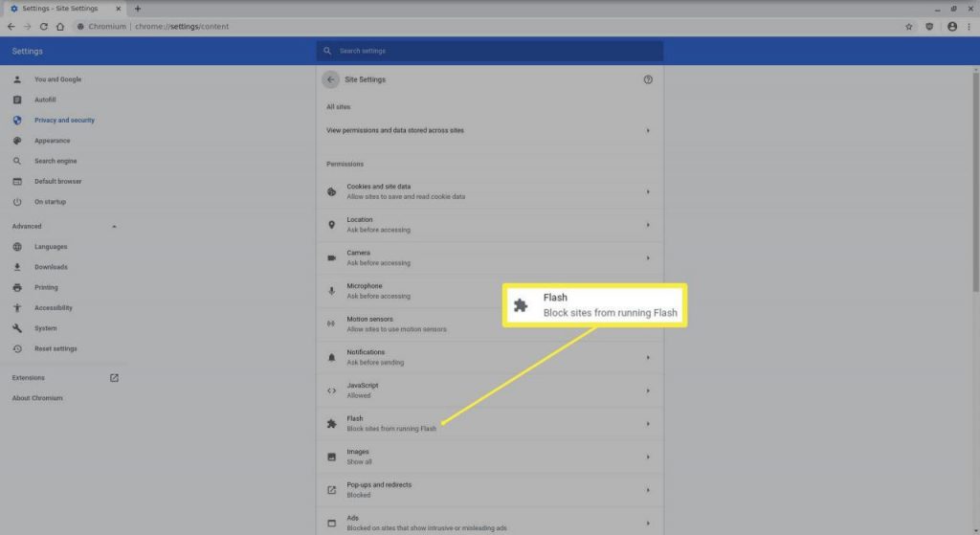Screen dimensions: 980x535
Task: Open Languages settings
Action: [x=51, y=246]
